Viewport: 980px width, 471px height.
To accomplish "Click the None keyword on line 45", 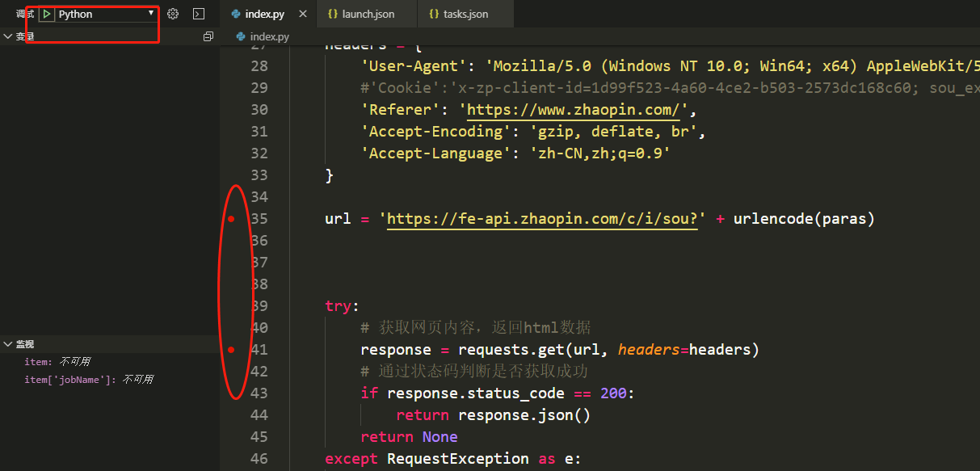I will pos(440,437).
